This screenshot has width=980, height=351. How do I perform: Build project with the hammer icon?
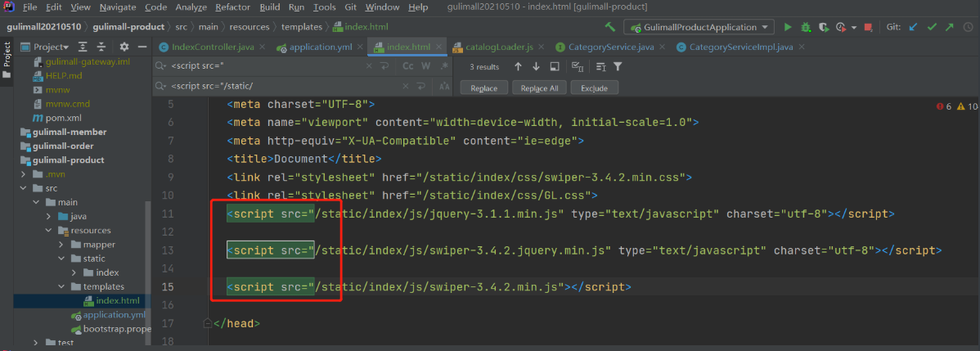609,27
